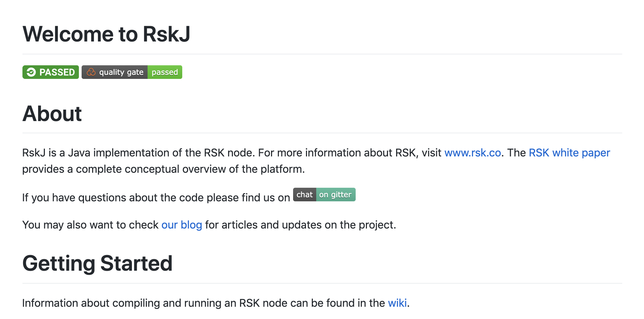Click the 'Welcome to RskJ' heading

[106, 34]
